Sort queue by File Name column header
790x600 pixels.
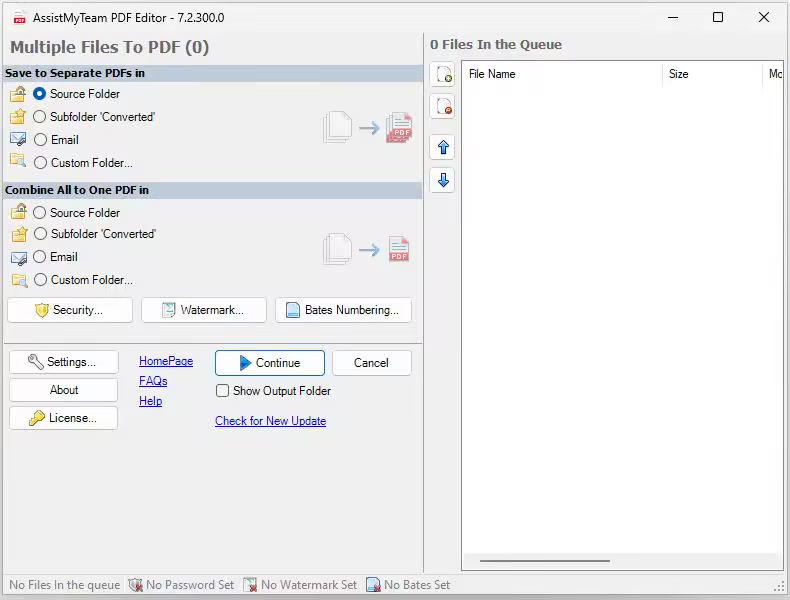point(560,74)
